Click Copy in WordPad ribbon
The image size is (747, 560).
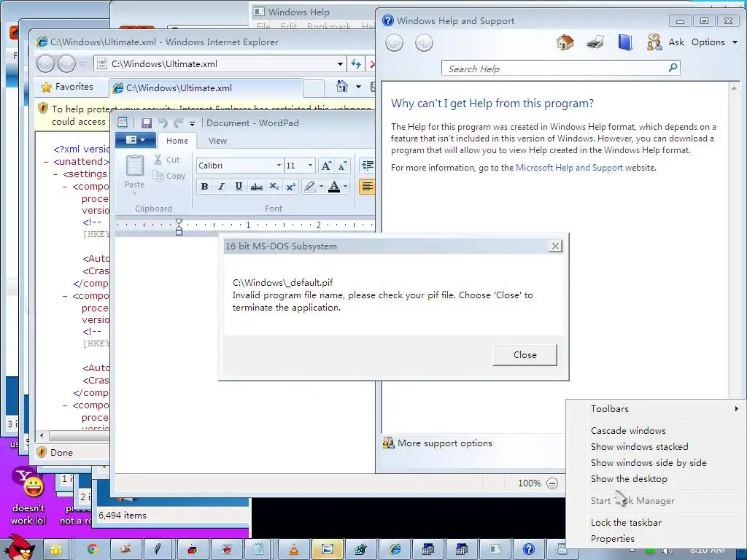coord(169,176)
